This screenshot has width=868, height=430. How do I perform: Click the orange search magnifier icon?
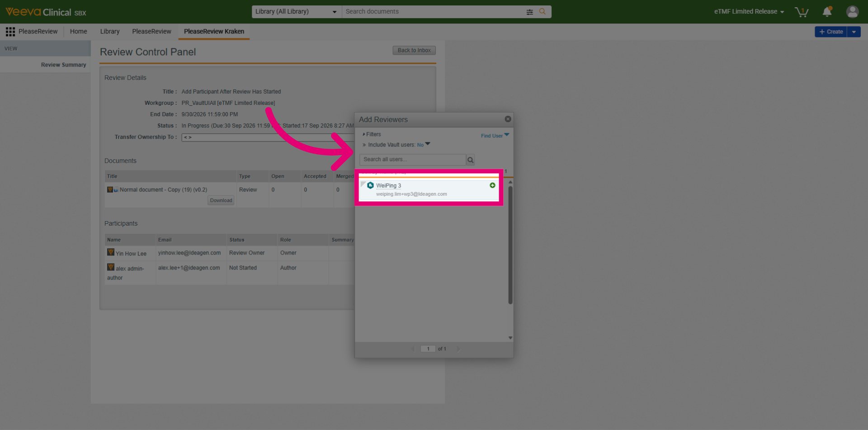(x=542, y=11)
